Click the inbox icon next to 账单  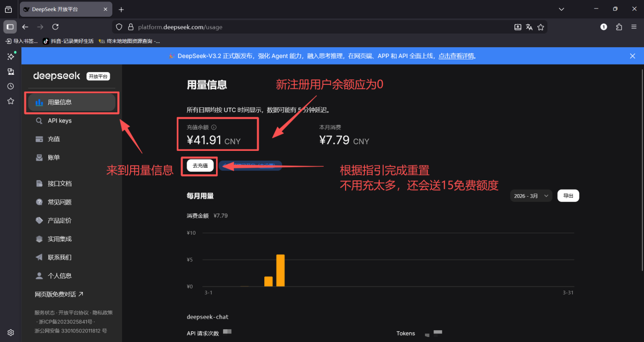click(x=39, y=158)
